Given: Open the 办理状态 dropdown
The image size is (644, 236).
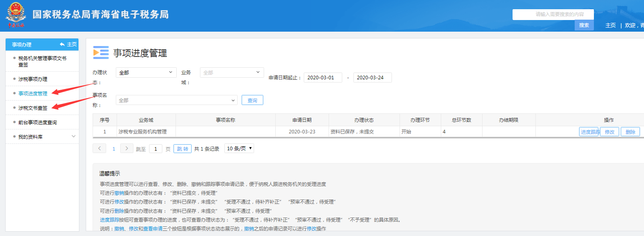Looking at the screenshot, I should point(146,73).
